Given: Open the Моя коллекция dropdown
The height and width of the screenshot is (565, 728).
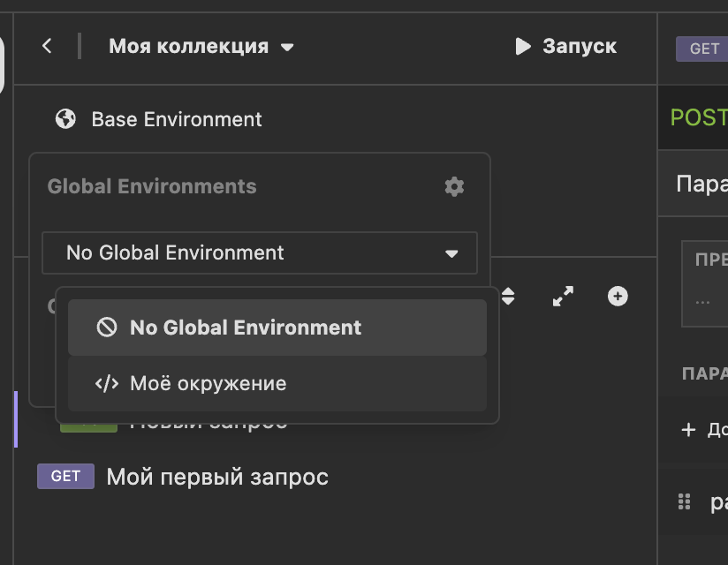Looking at the screenshot, I should (x=288, y=48).
